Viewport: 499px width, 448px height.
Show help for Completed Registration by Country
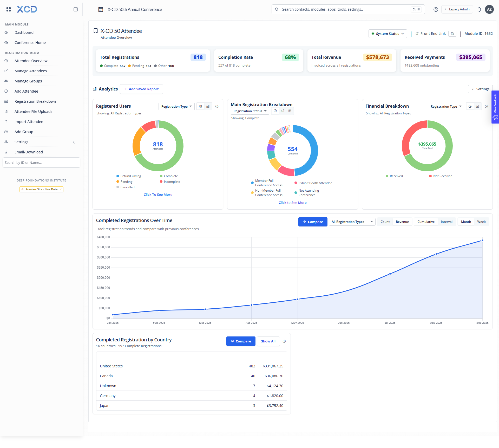pyautogui.click(x=284, y=341)
